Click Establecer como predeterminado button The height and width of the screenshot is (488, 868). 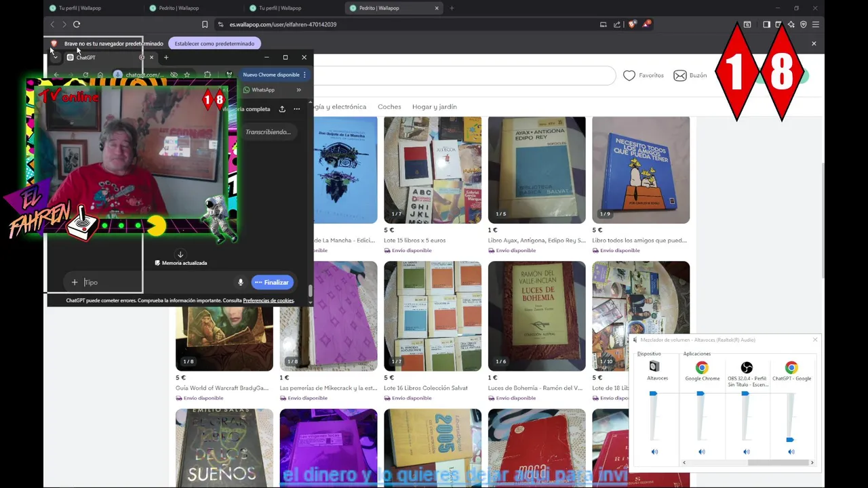point(214,43)
